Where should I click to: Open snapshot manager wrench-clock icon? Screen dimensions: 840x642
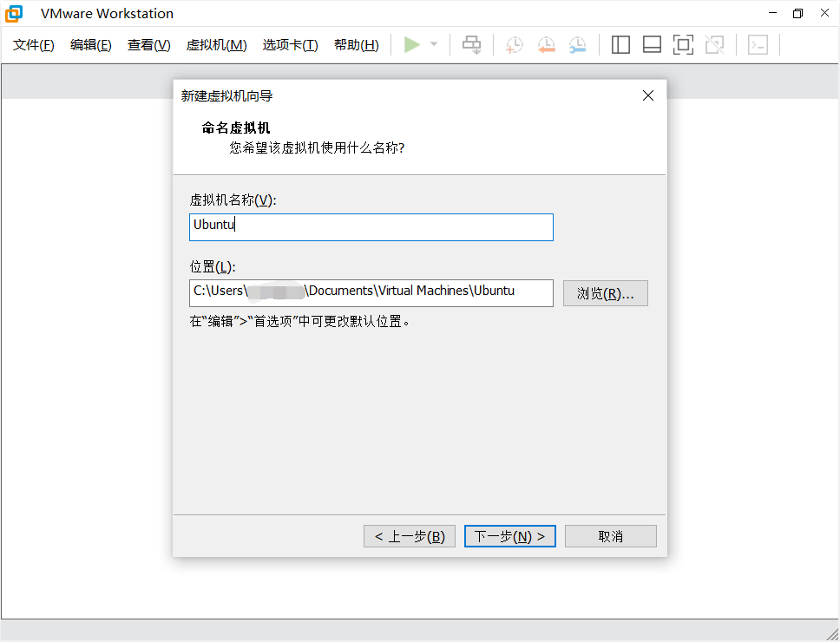coord(578,45)
